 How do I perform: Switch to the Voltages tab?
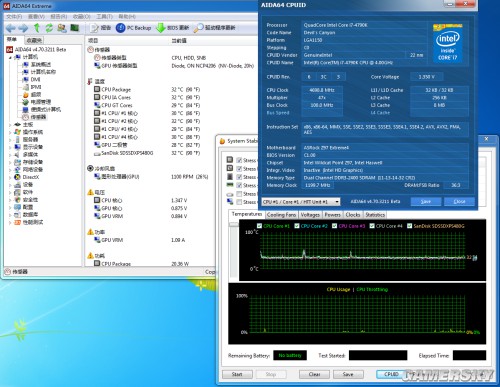click(310, 215)
